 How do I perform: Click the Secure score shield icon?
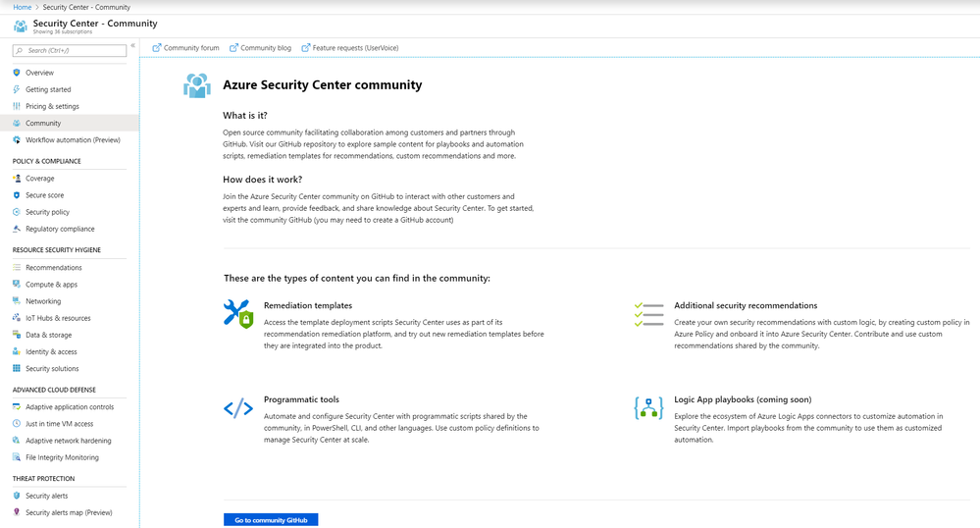pos(17,195)
